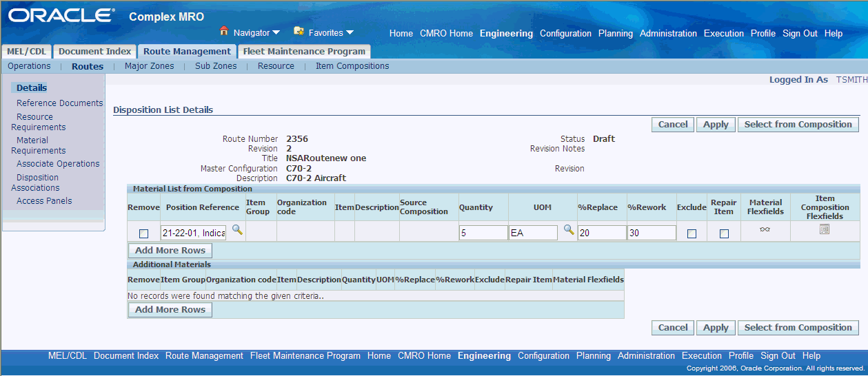The height and width of the screenshot is (376, 868).
Task: Open the Resource subtab
Action: (x=276, y=66)
